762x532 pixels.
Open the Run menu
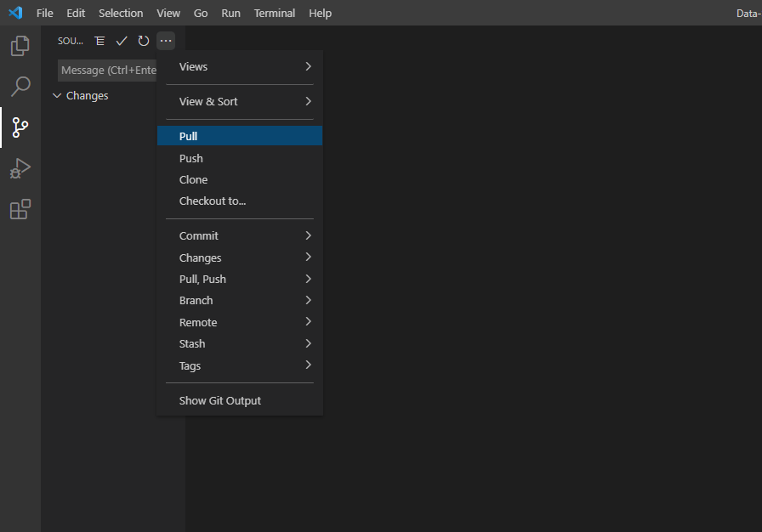(x=230, y=13)
